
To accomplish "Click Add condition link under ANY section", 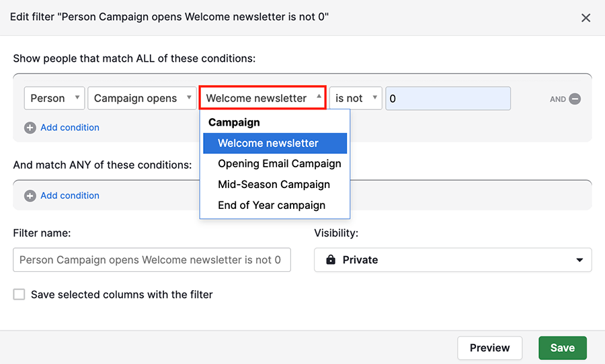I will point(70,196).
